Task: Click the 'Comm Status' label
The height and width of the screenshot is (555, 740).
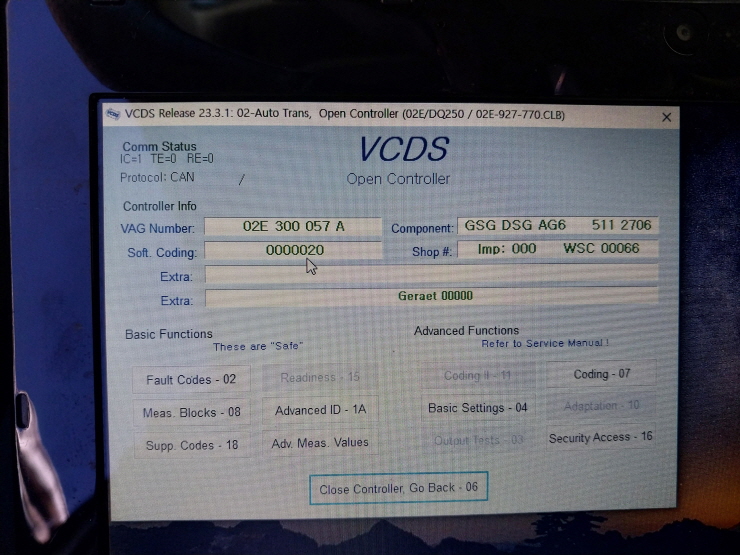Action: [x=159, y=146]
